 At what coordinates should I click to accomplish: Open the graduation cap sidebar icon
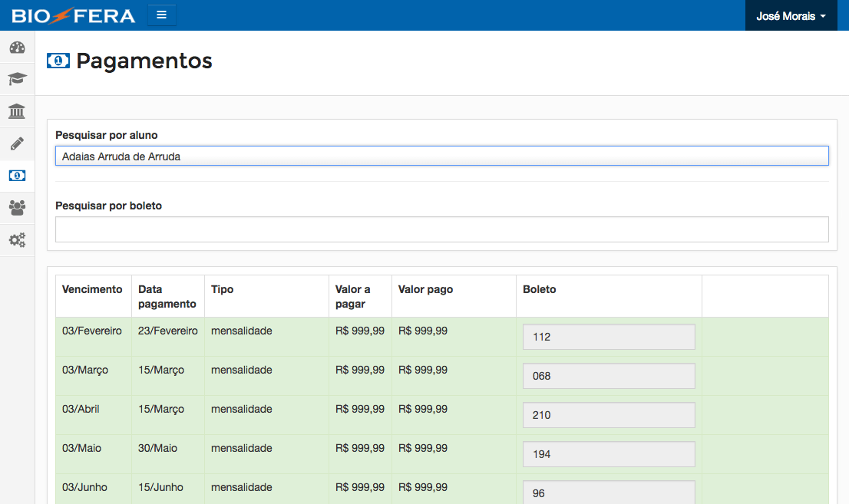18,79
